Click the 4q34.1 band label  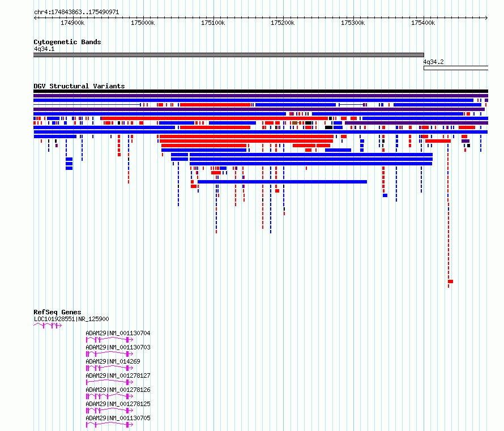coord(44,49)
